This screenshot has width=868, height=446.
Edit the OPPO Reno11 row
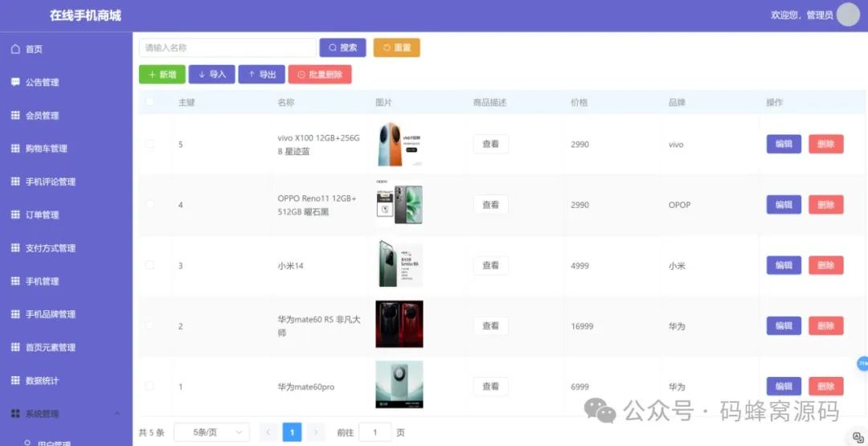[x=784, y=204]
